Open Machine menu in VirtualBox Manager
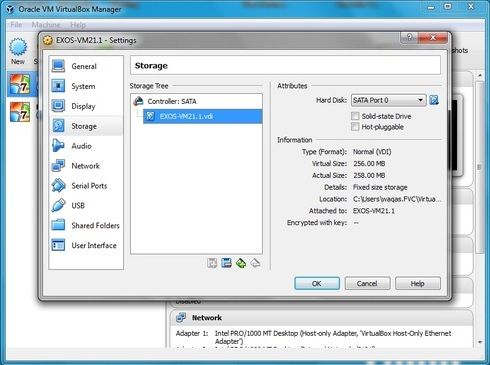Screen dimensions: 490x365 46,25
